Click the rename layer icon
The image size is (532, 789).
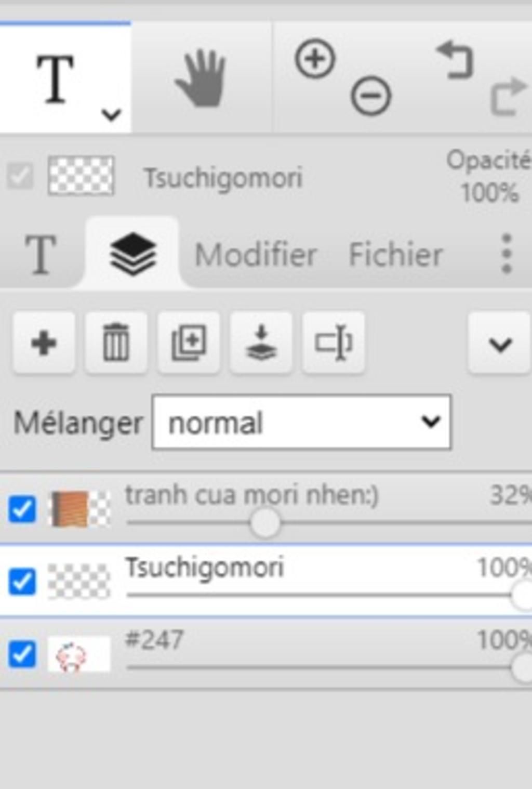tap(334, 343)
